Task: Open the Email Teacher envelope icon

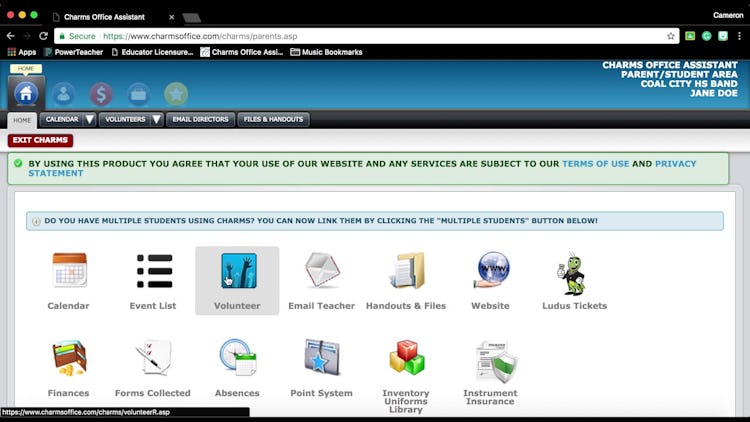Action: (322, 270)
